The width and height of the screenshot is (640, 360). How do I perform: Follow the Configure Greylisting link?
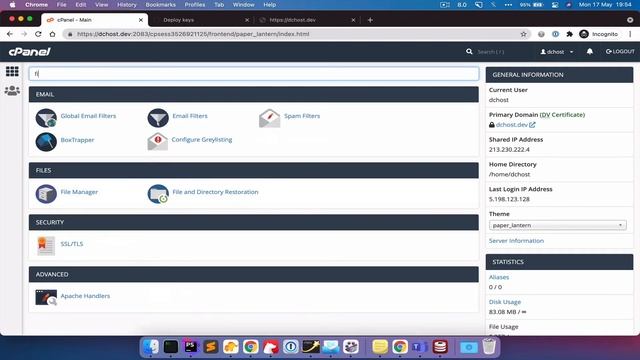(x=202, y=140)
